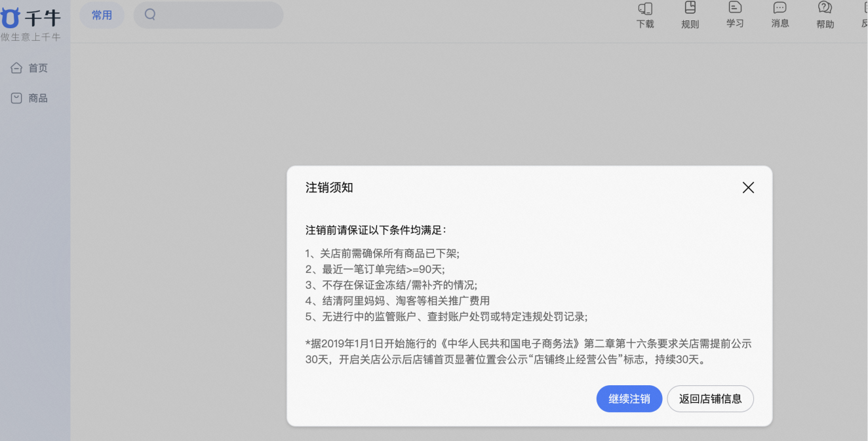Switch to the 常用 tab
This screenshot has height=441, width=868.
(102, 15)
